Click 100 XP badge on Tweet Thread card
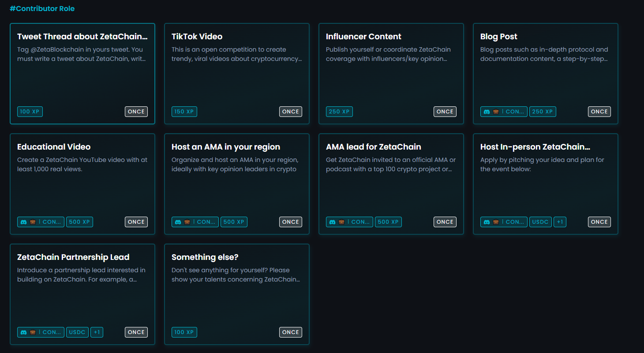The image size is (644, 353). (30, 112)
